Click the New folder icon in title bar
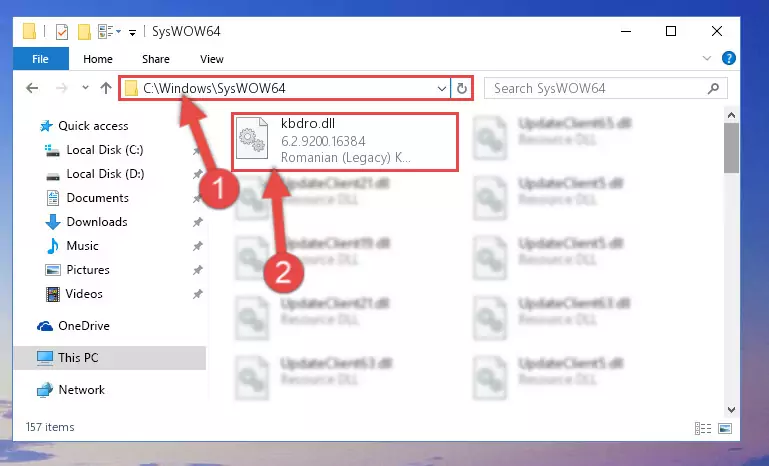This screenshot has width=769, height=466. pos(84,32)
